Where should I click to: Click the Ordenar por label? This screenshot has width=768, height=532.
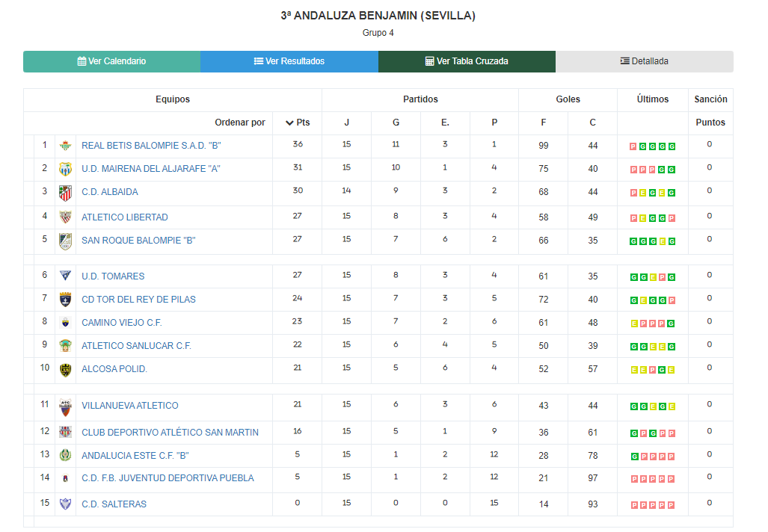click(x=240, y=123)
